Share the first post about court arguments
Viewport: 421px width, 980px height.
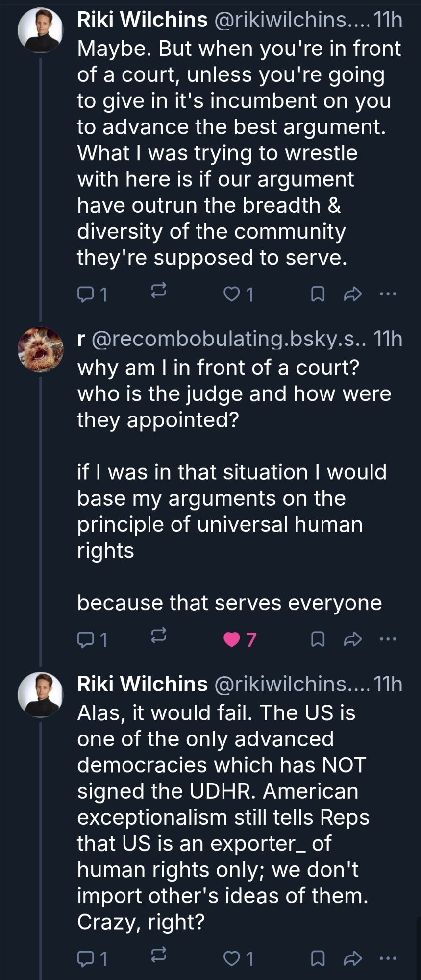(352, 294)
